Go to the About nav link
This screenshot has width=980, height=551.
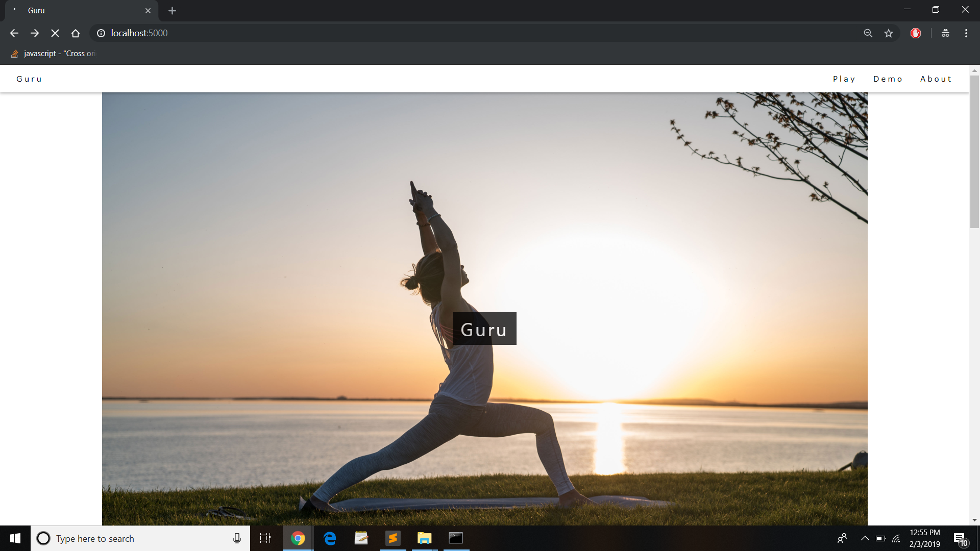(x=936, y=79)
